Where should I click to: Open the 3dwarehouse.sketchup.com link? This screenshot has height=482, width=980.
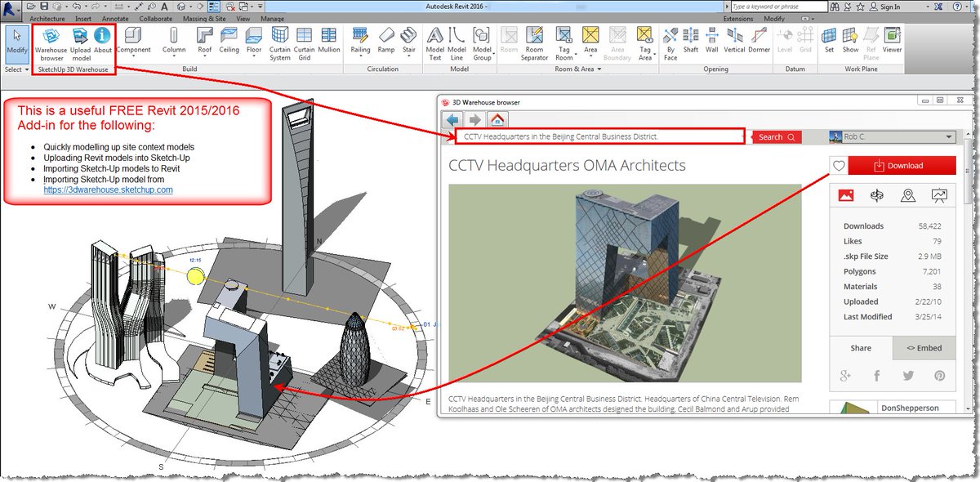click(108, 190)
